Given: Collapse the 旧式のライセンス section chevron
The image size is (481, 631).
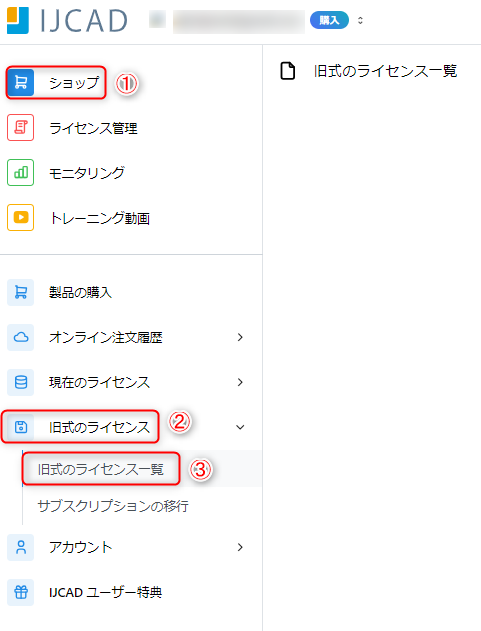Looking at the screenshot, I should click(240, 427).
